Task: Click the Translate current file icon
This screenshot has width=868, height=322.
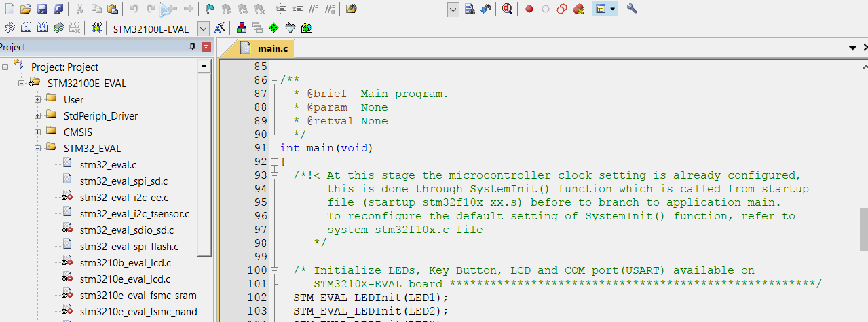Action: click(9, 28)
